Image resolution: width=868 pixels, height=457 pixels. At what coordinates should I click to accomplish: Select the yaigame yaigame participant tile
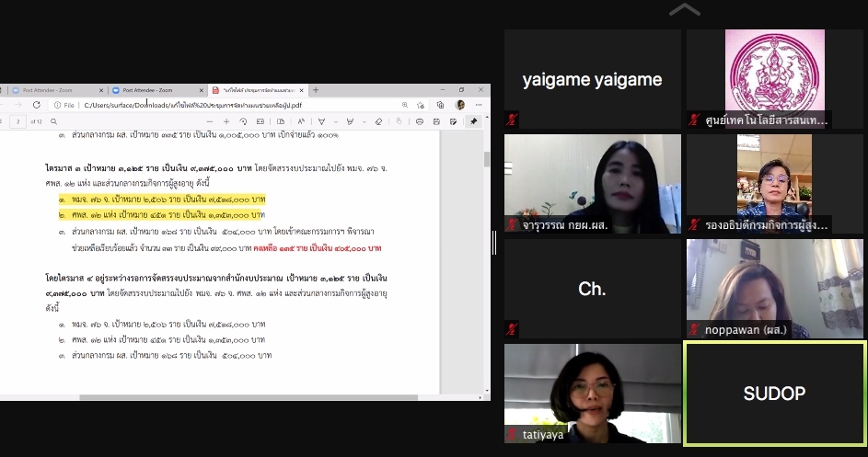click(593, 79)
